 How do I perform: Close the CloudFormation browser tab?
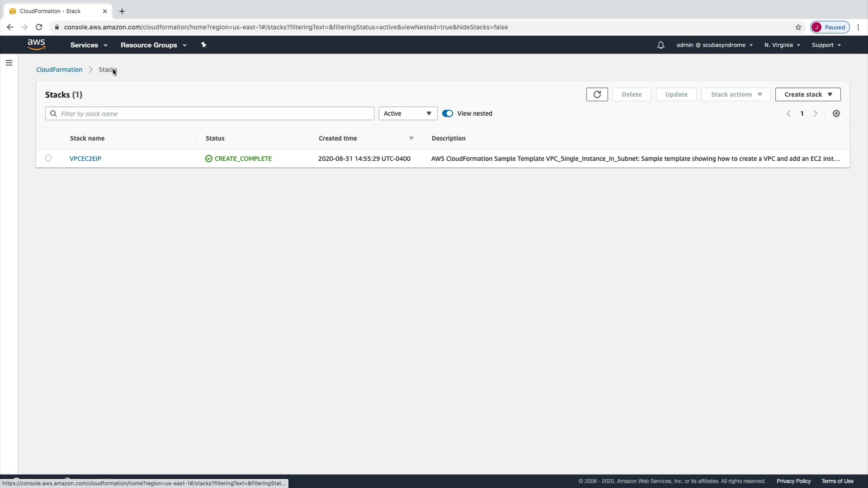pyautogui.click(x=105, y=11)
